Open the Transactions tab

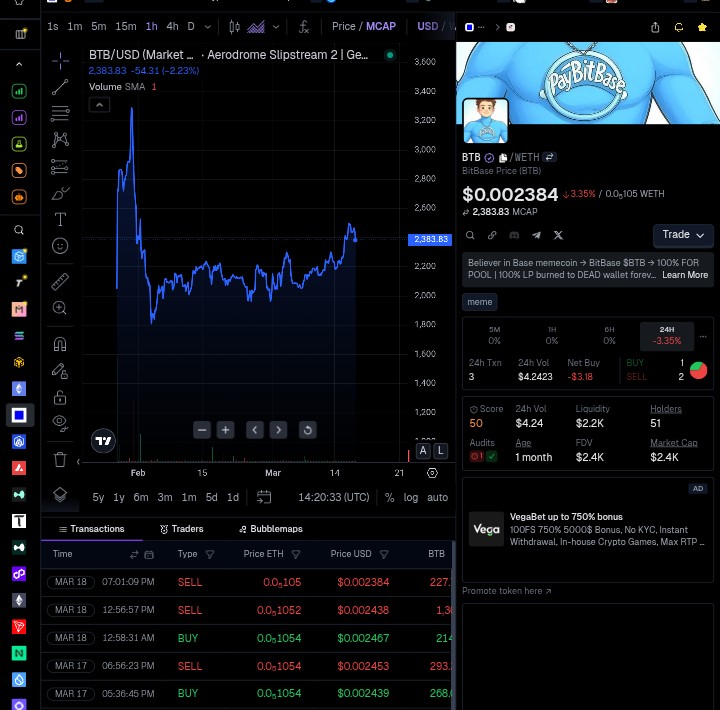[x=92, y=529]
